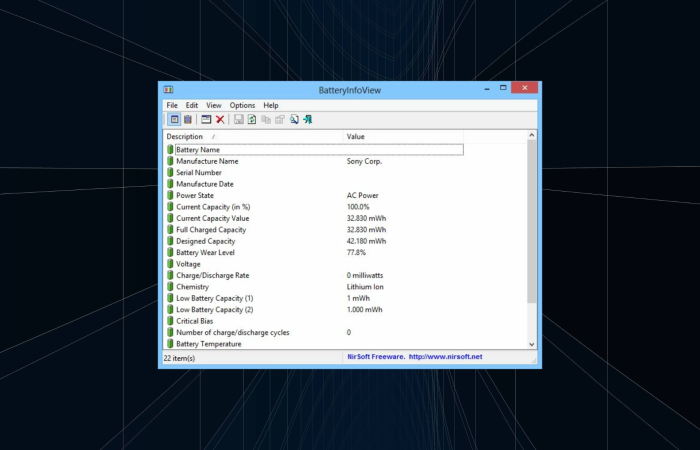Open the Edit menu
The image size is (700, 450).
point(192,105)
